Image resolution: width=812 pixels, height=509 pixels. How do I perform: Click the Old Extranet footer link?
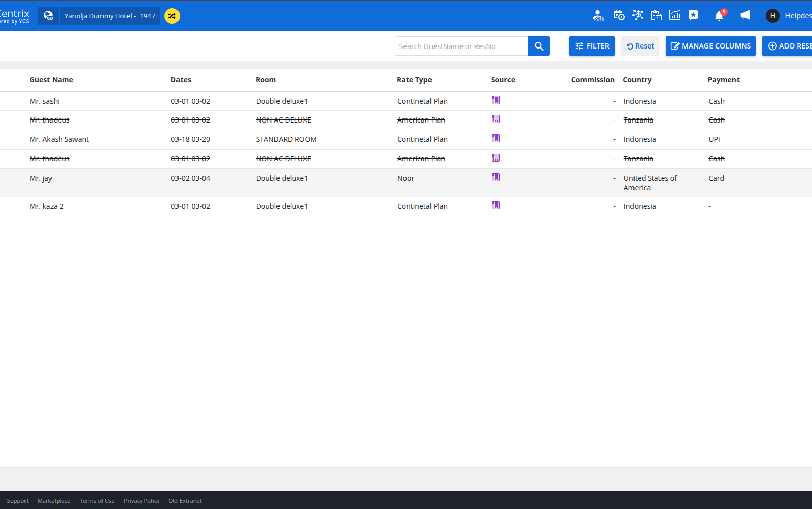185,501
